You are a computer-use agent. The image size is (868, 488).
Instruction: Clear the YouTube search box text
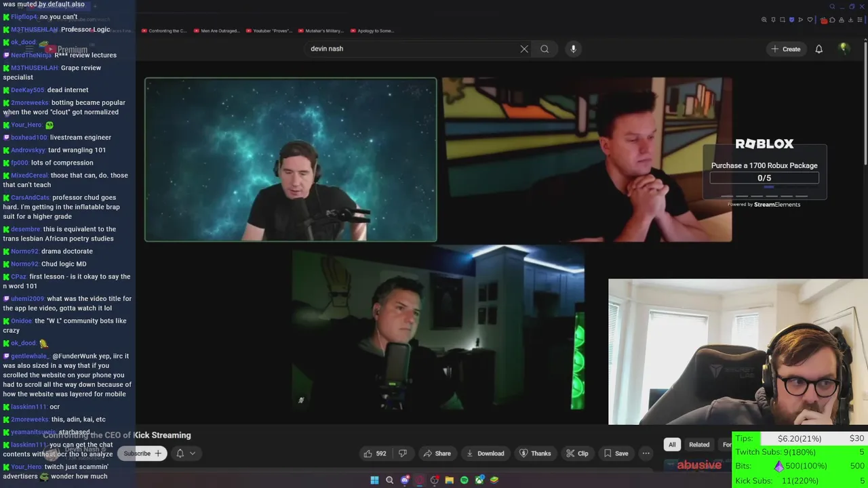click(x=524, y=49)
